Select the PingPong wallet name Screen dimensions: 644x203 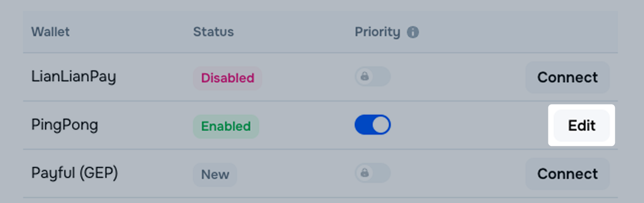pyautogui.click(x=65, y=125)
